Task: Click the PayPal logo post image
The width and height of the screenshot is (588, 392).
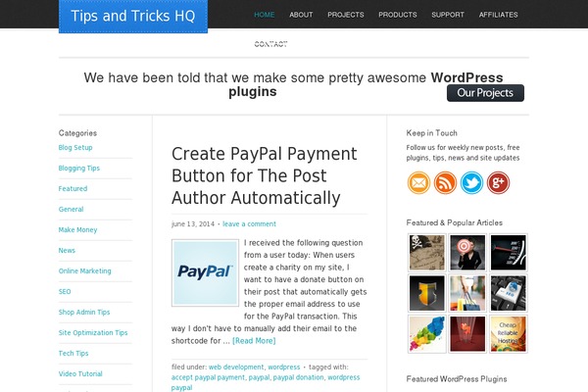Action: [x=205, y=272]
